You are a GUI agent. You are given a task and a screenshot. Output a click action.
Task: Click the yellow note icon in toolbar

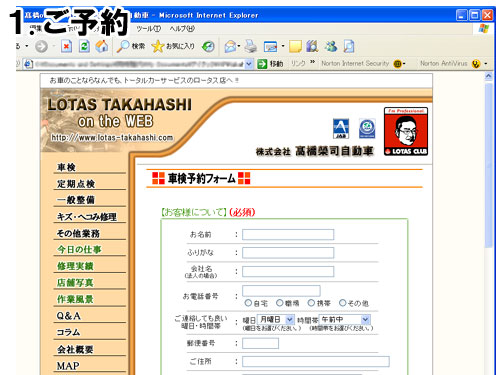coord(295,46)
